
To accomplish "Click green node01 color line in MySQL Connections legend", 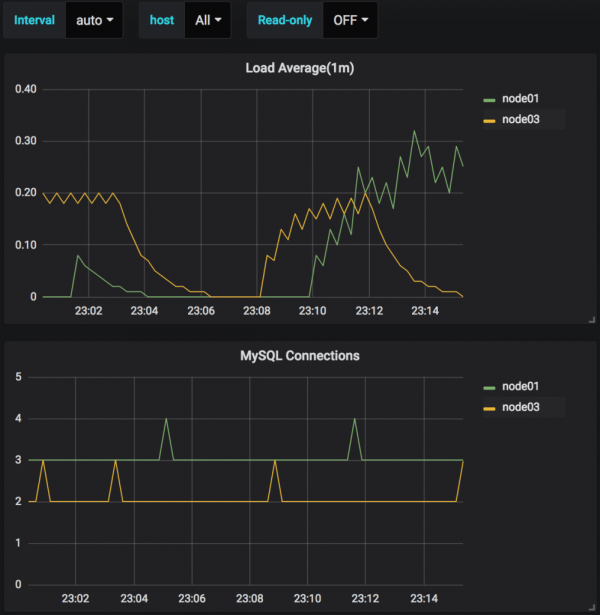I will [489, 386].
